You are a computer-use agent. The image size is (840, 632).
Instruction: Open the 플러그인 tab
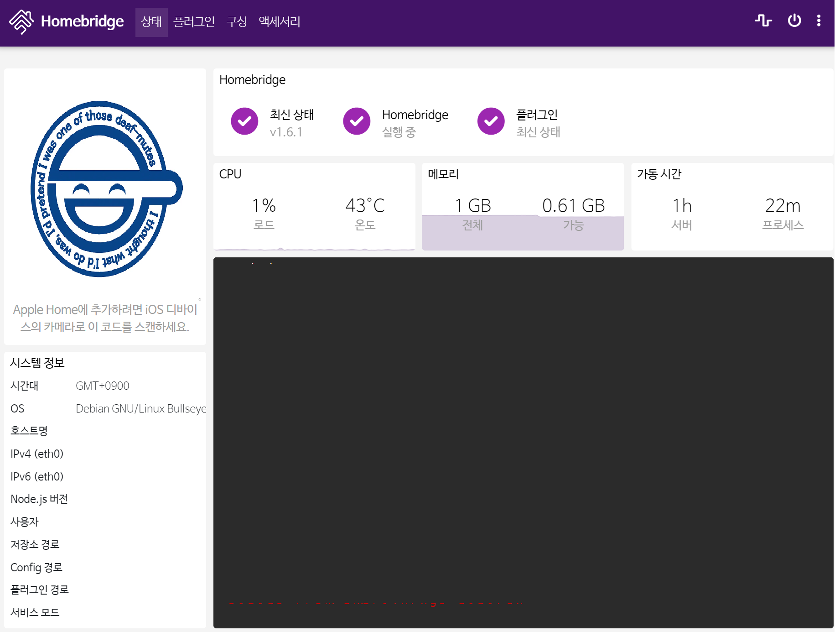[194, 22]
